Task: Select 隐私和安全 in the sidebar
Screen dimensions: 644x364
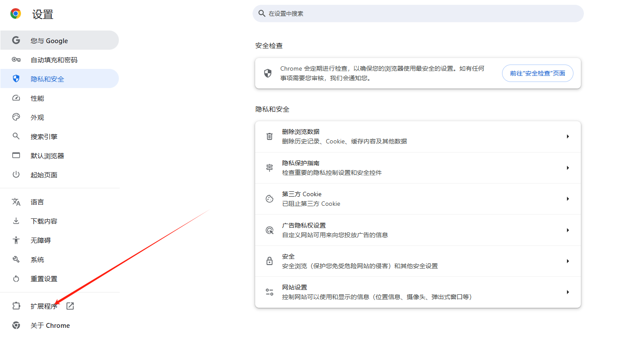Action: (59, 78)
